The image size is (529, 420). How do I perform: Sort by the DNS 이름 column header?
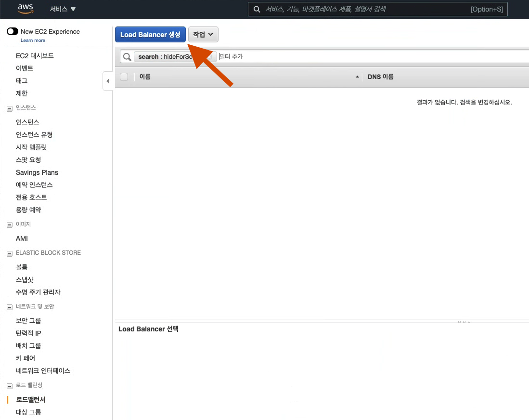click(x=380, y=77)
